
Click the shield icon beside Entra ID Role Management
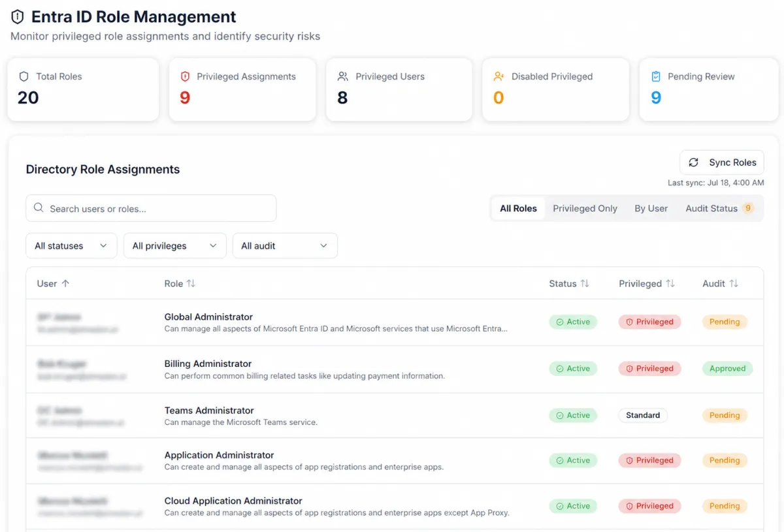18,17
